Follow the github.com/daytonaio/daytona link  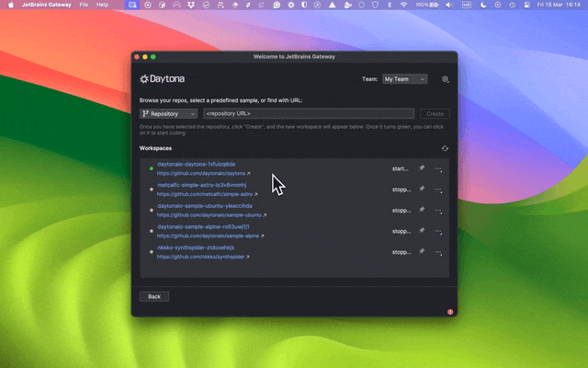pyautogui.click(x=203, y=174)
